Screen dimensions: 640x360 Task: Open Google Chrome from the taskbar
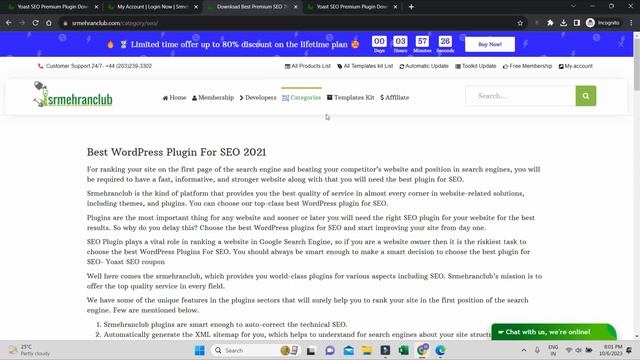pyautogui.click(x=422, y=350)
